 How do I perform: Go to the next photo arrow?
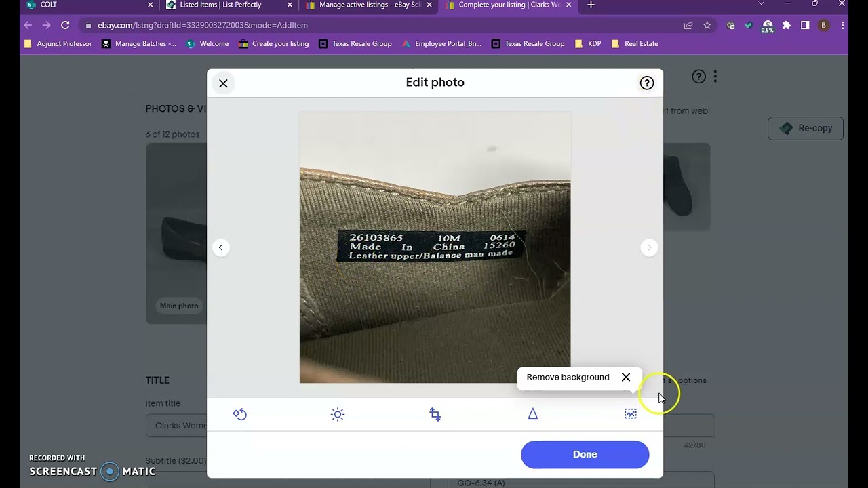pos(649,247)
